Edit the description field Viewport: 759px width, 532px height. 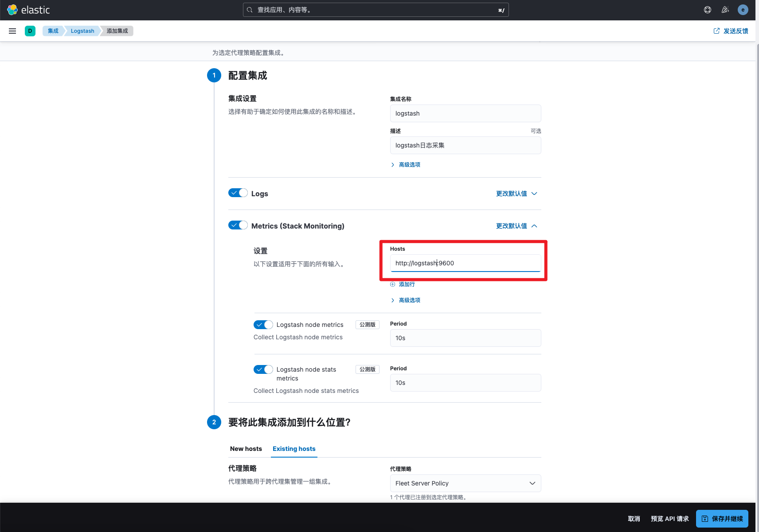point(466,145)
